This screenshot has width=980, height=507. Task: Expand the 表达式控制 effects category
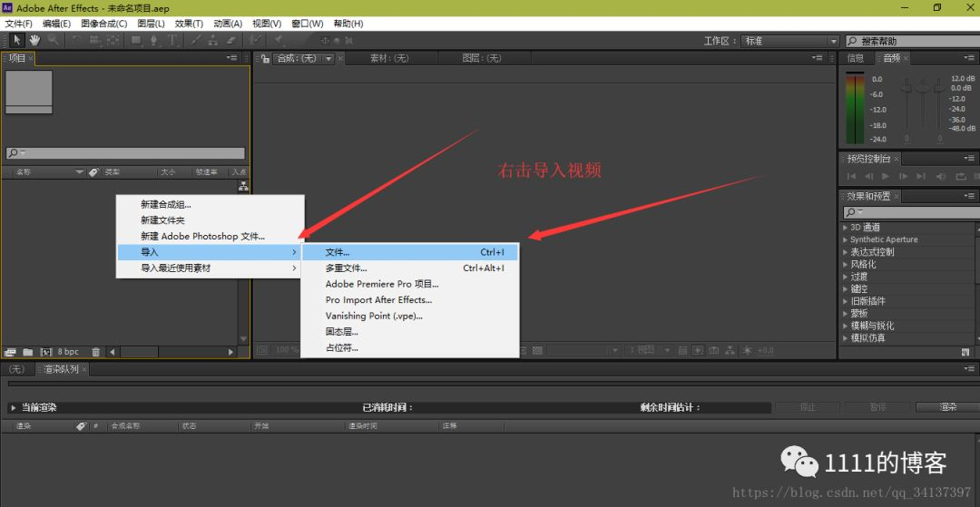846,252
